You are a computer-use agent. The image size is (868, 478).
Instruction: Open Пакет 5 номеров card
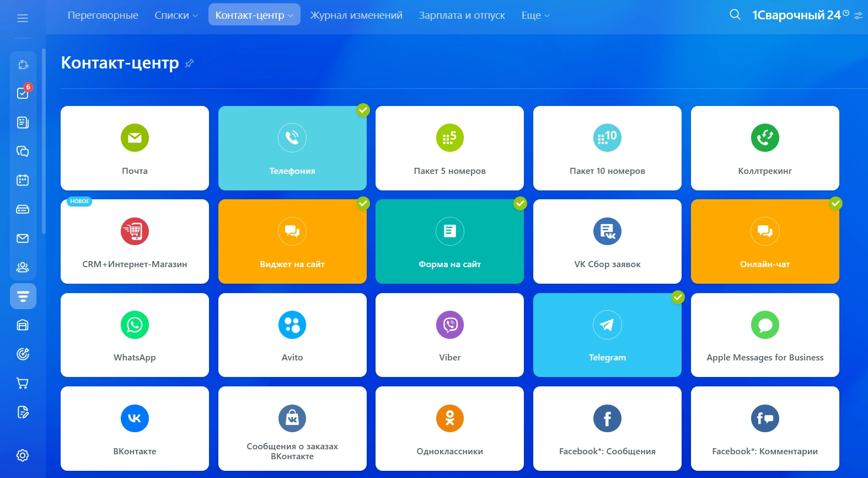449,148
